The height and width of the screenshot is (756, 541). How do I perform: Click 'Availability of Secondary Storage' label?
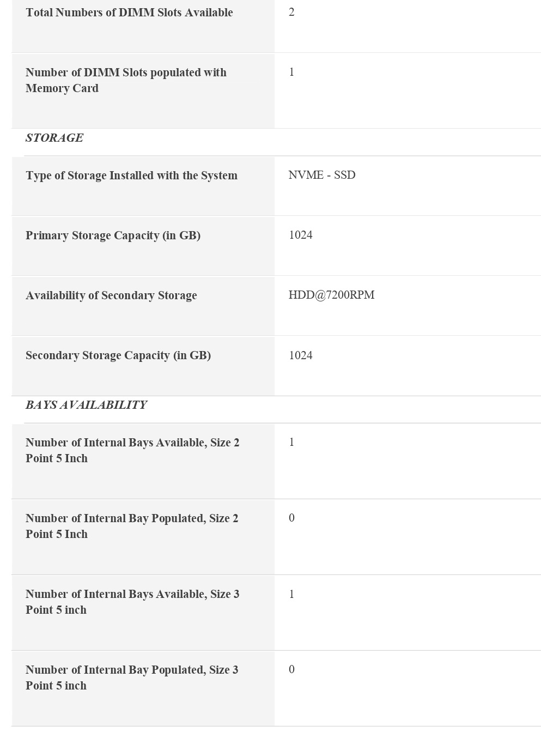click(111, 295)
